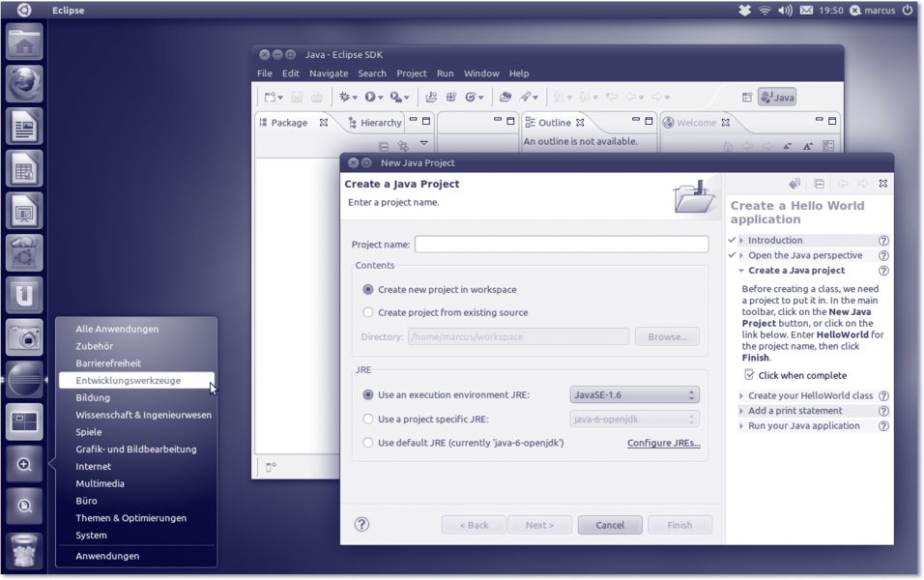Click the Run toolbar button
Viewport: 924px width, 580px height.
tap(370, 97)
